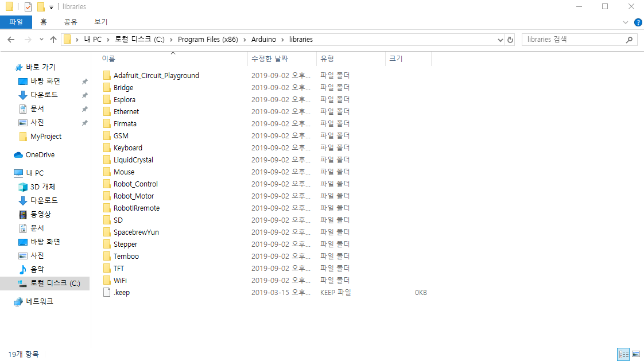Select the .keep file icon
The width and height of the screenshot is (644, 361).
click(x=107, y=292)
